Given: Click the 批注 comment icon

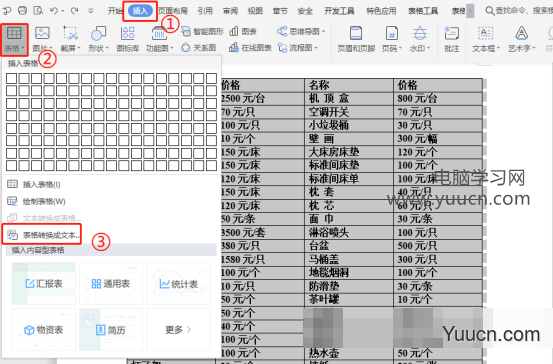Looking at the screenshot, I should (x=451, y=40).
